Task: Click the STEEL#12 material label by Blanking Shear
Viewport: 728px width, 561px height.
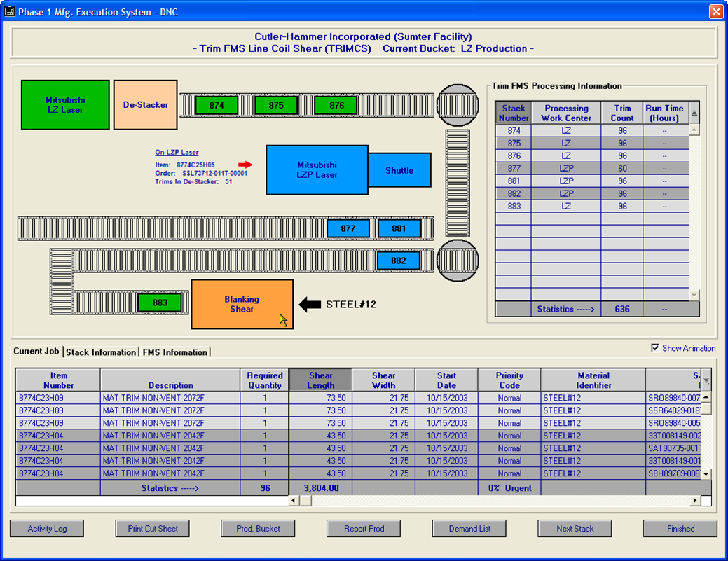Action: coord(351,305)
